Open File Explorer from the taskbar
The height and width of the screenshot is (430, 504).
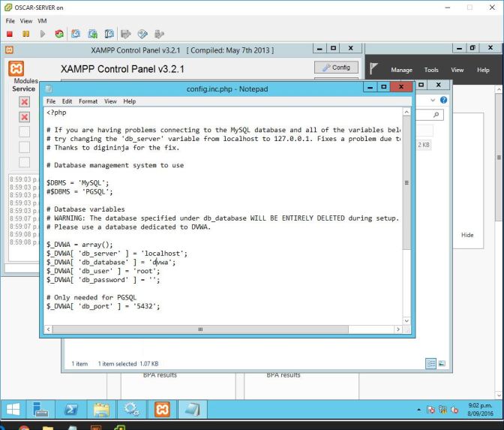point(101,409)
